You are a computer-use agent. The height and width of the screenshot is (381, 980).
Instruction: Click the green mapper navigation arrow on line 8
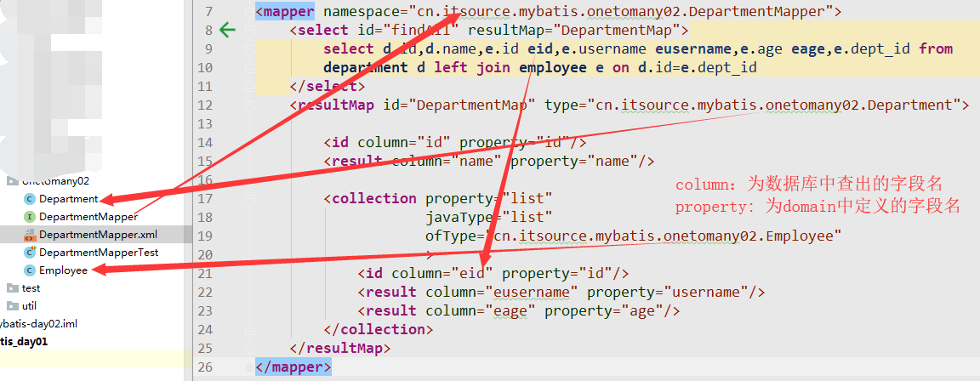(227, 30)
